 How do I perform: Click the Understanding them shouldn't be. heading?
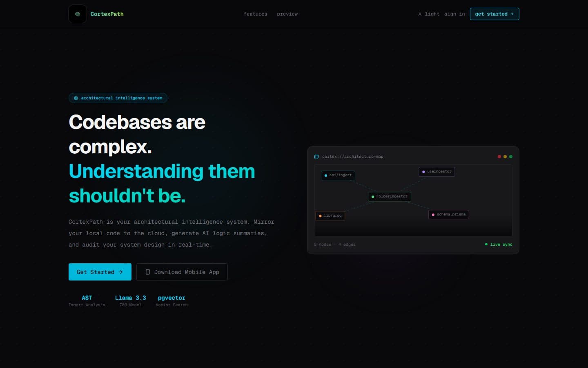click(162, 184)
